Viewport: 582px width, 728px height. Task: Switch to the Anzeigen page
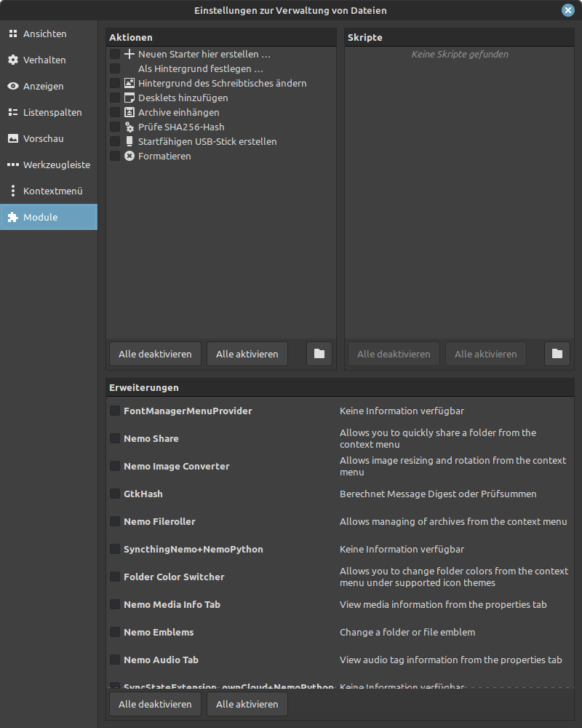(x=49, y=86)
